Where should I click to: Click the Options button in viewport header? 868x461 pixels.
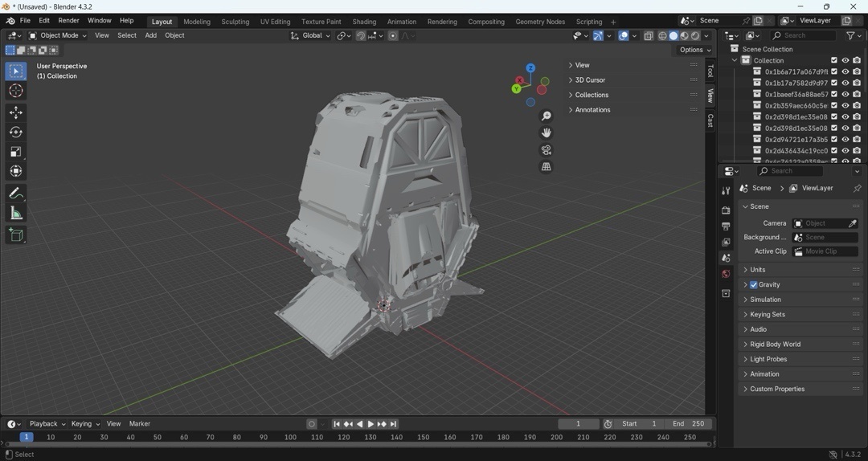[694, 50]
